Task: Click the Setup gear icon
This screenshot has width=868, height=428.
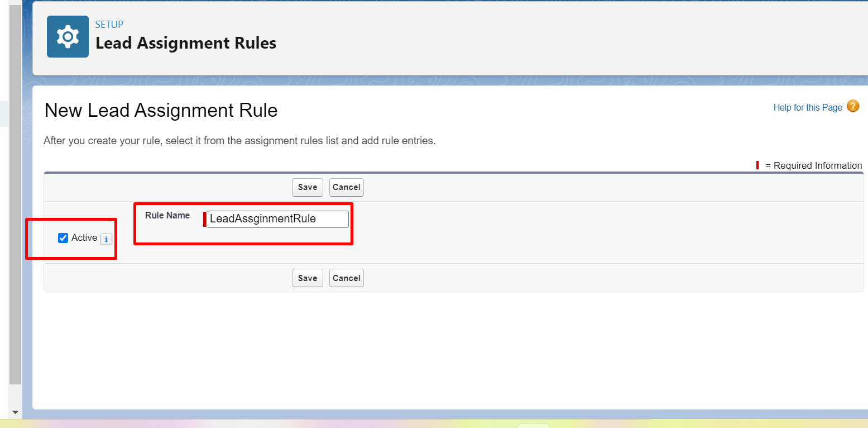Action: (67, 36)
